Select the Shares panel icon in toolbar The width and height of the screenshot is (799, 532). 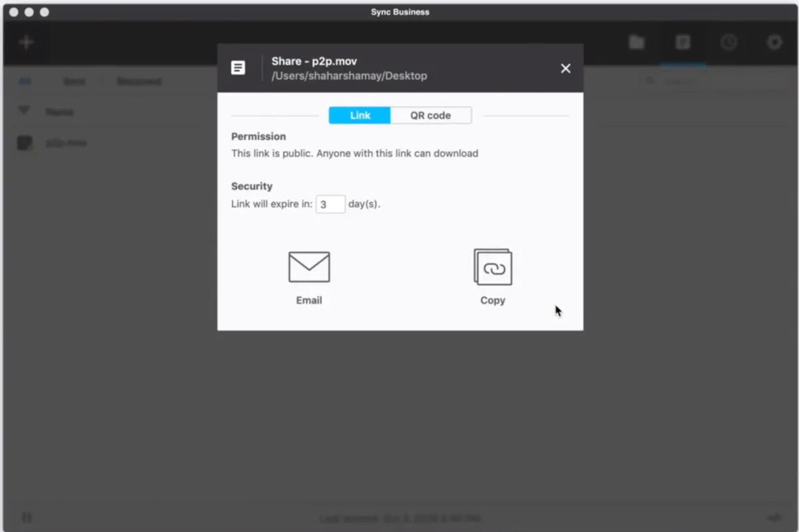point(682,42)
